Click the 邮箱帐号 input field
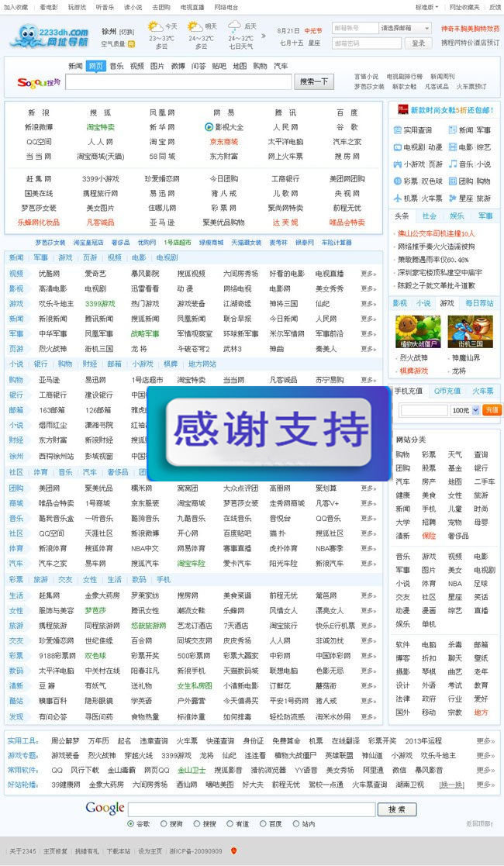The image size is (504, 866). pos(355,28)
